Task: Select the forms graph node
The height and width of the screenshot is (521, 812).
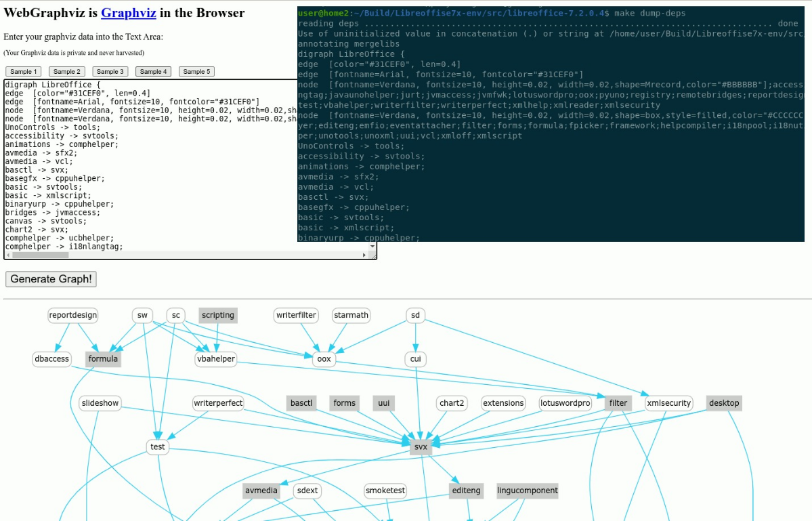Action: tap(345, 403)
